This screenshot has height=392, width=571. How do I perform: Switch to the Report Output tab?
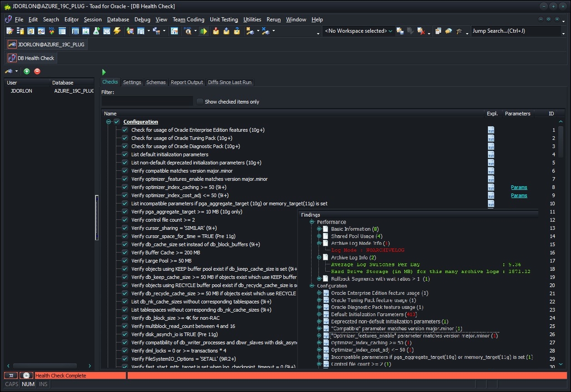187,82
